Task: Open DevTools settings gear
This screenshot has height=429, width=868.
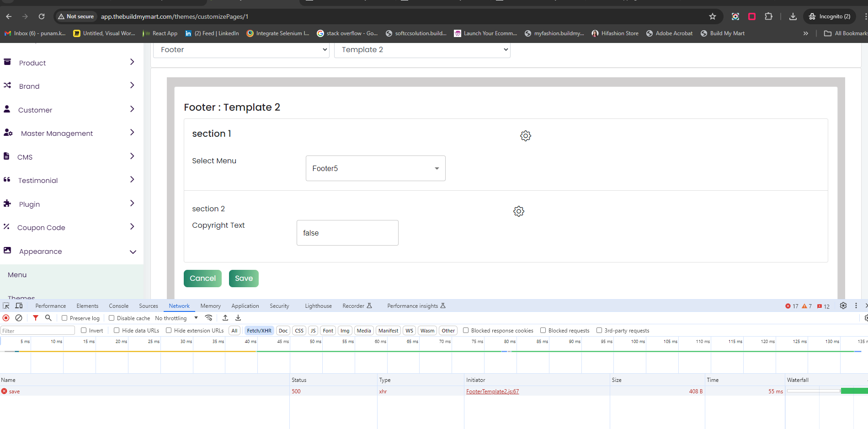Action: pos(843,306)
